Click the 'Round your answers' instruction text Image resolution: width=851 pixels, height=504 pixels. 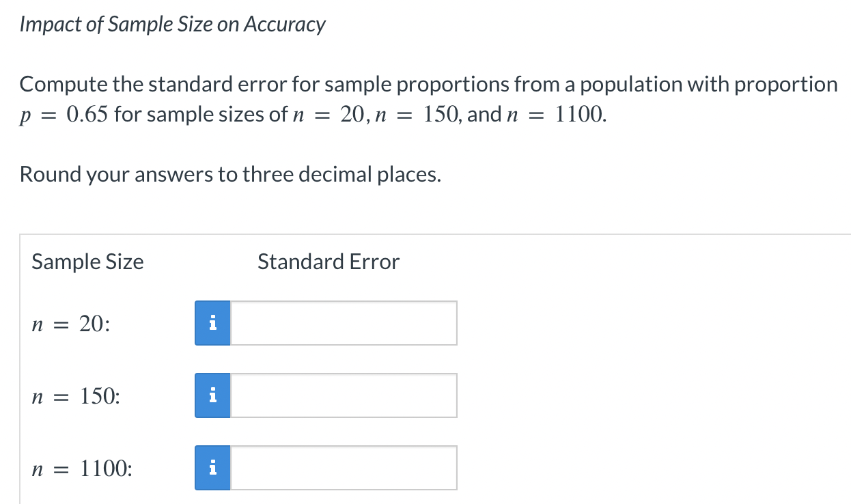(x=230, y=174)
